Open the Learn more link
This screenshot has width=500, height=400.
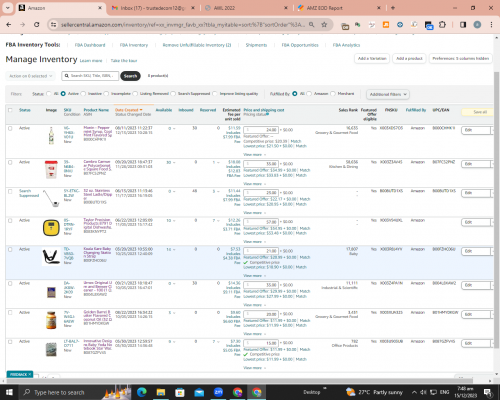pyautogui.click(x=91, y=61)
